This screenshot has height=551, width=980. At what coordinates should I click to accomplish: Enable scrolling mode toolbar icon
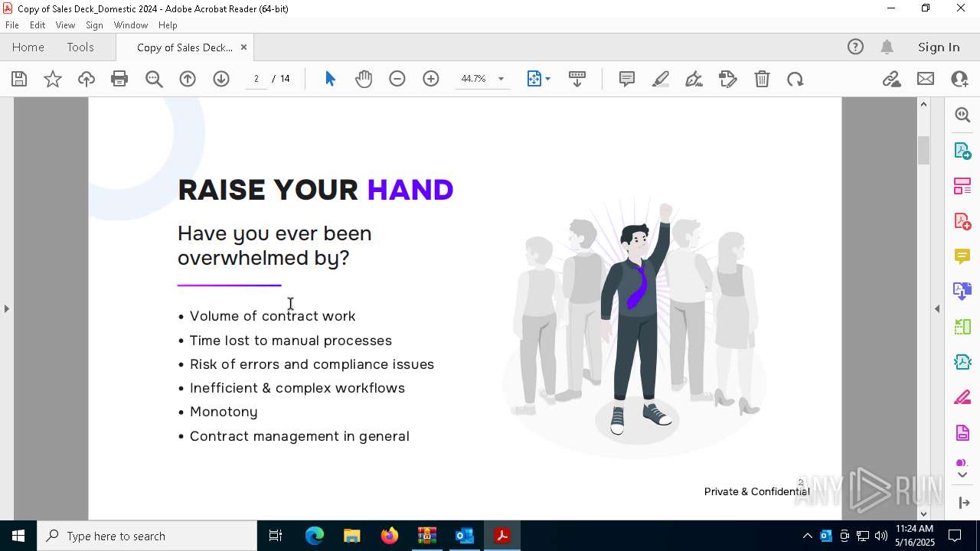pyautogui.click(x=577, y=79)
